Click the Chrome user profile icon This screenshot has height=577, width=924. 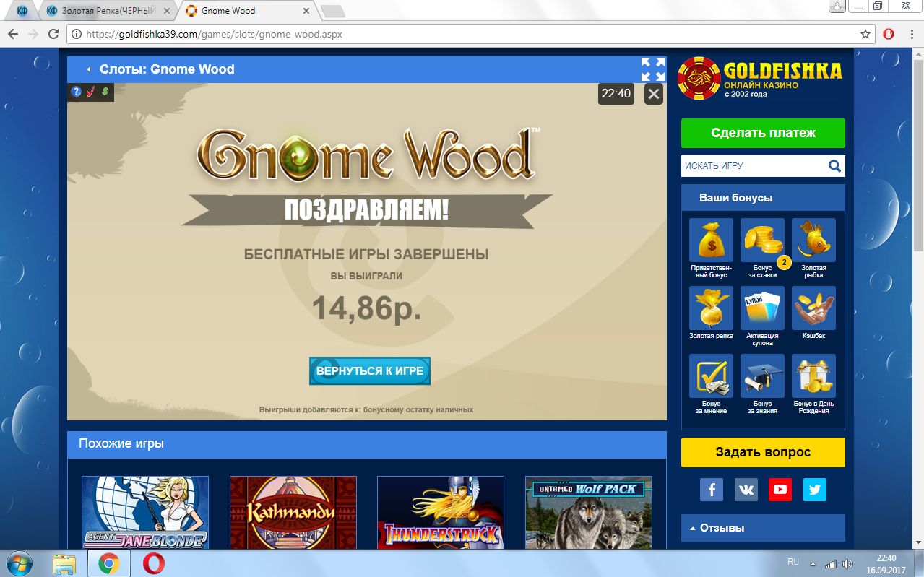click(838, 6)
